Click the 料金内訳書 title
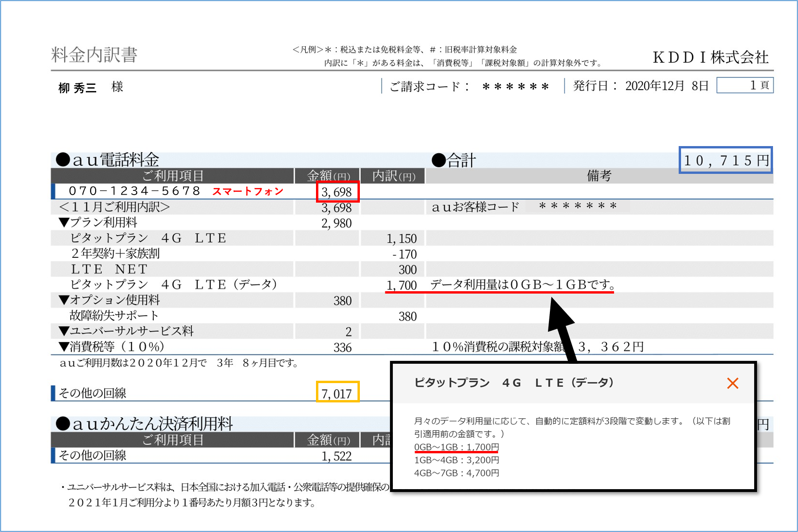The height and width of the screenshot is (532, 798). tap(94, 55)
